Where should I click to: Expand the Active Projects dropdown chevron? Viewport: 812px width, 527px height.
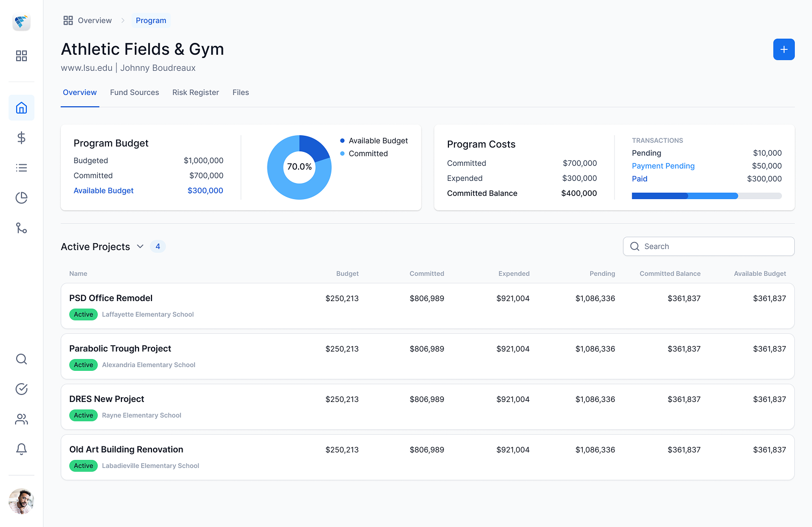click(x=140, y=246)
